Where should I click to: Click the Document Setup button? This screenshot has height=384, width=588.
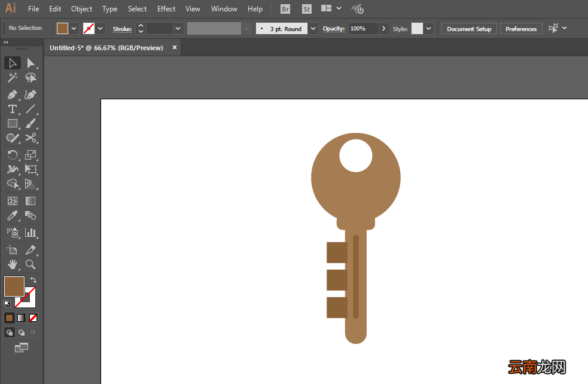(x=469, y=29)
